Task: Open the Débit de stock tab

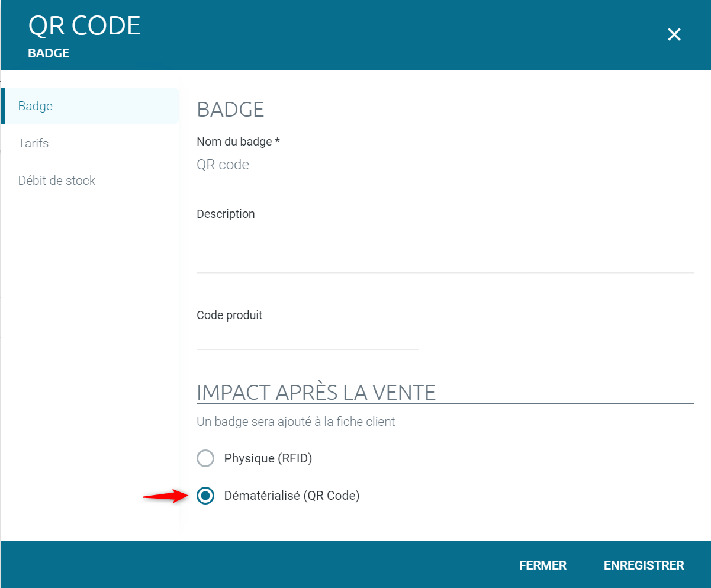Action: pyautogui.click(x=57, y=181)
